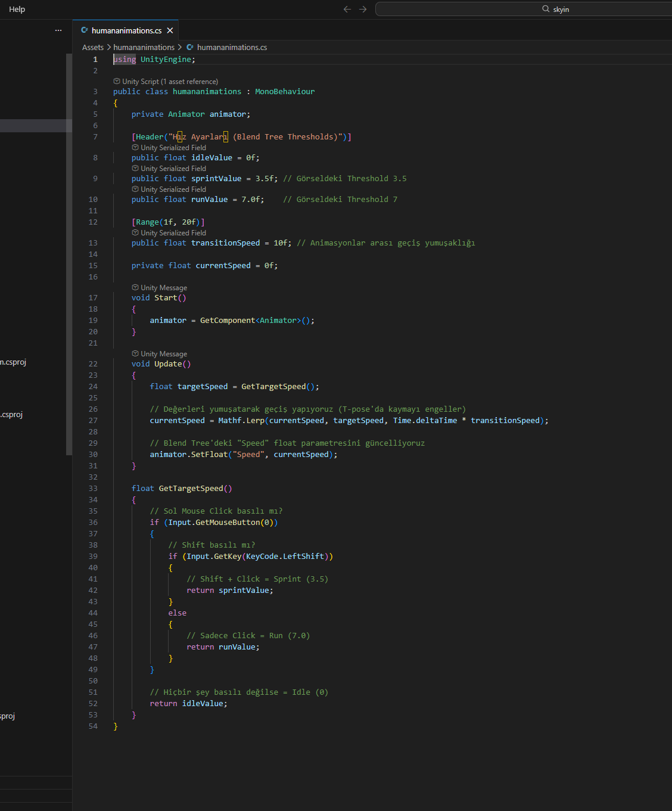The height and width of the screenshot is (811, 672).
Task: Click return sprintValue statement
Action: click(x=230, y=591)
